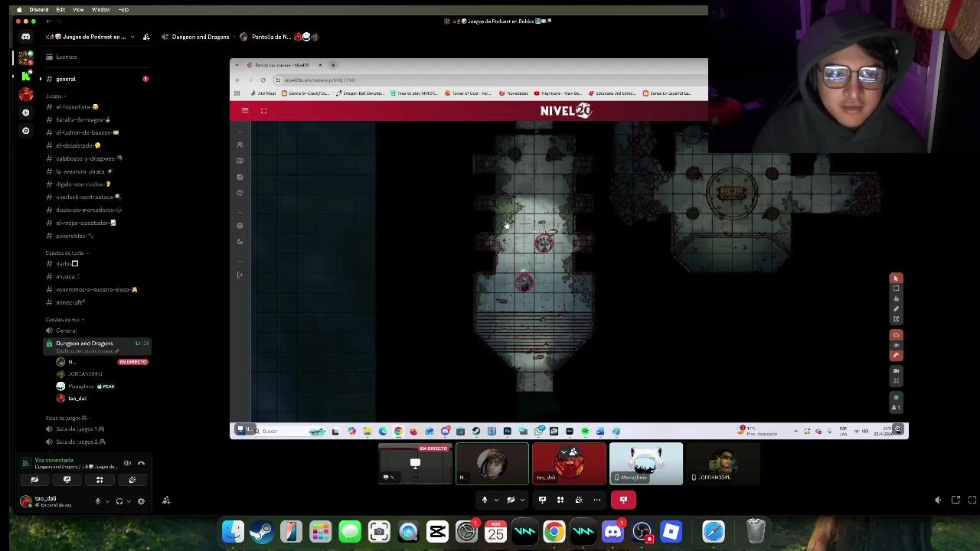Open the Roblox icon in the Dock

[x=671, y=531]
